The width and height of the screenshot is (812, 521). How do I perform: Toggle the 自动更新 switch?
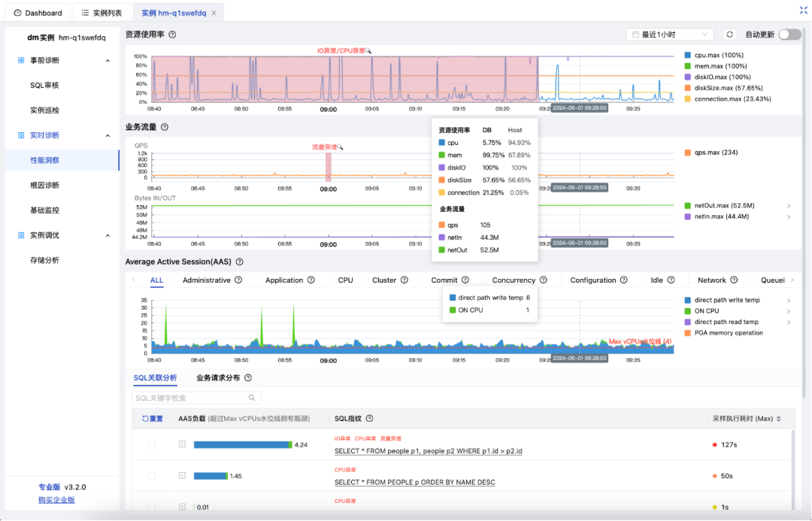click(x=789, y=34)
